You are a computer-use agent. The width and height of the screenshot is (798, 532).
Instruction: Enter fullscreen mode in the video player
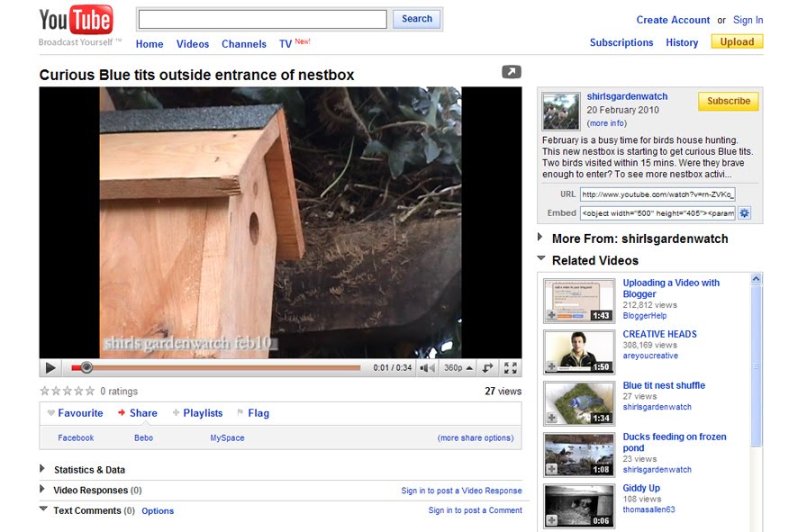tap(510, 368)
